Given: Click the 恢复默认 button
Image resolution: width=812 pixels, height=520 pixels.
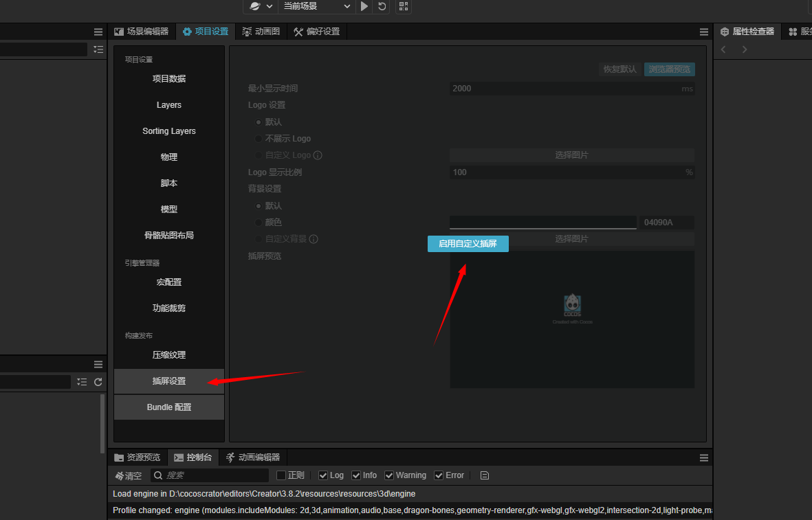Looking at the screenshot, I should (619, 69).
